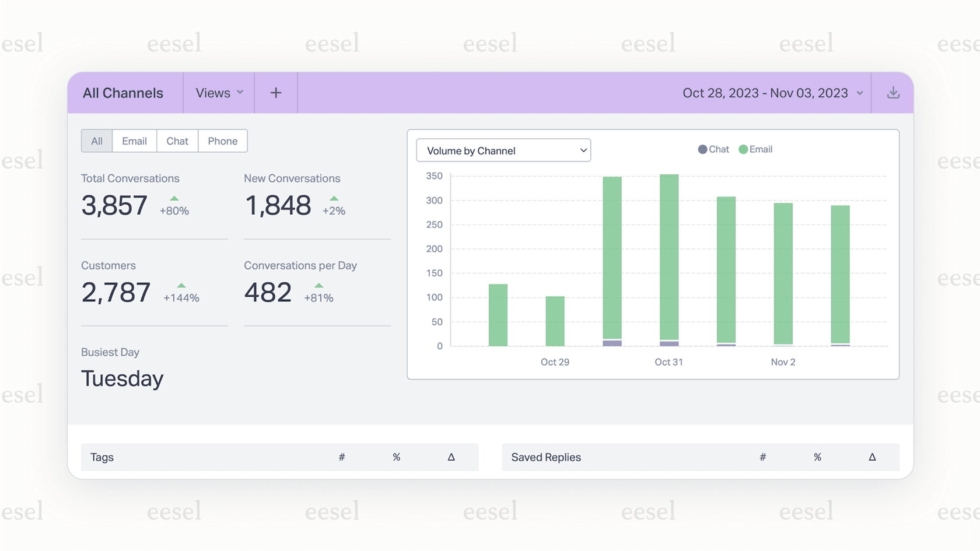Click the plus icon to add a view
Screen dimensions: 980x551
point(275,92)
